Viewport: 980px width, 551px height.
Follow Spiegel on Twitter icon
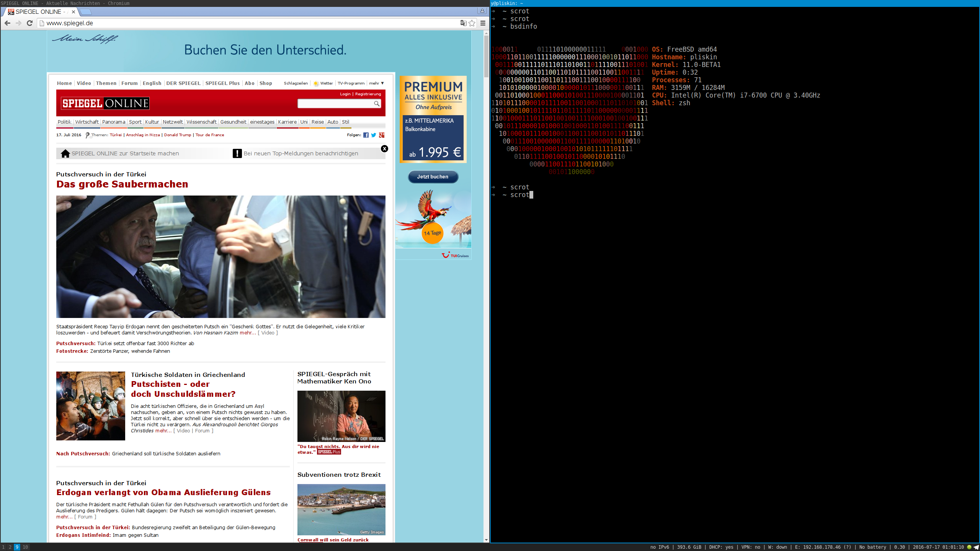click(x=374, y=135)
